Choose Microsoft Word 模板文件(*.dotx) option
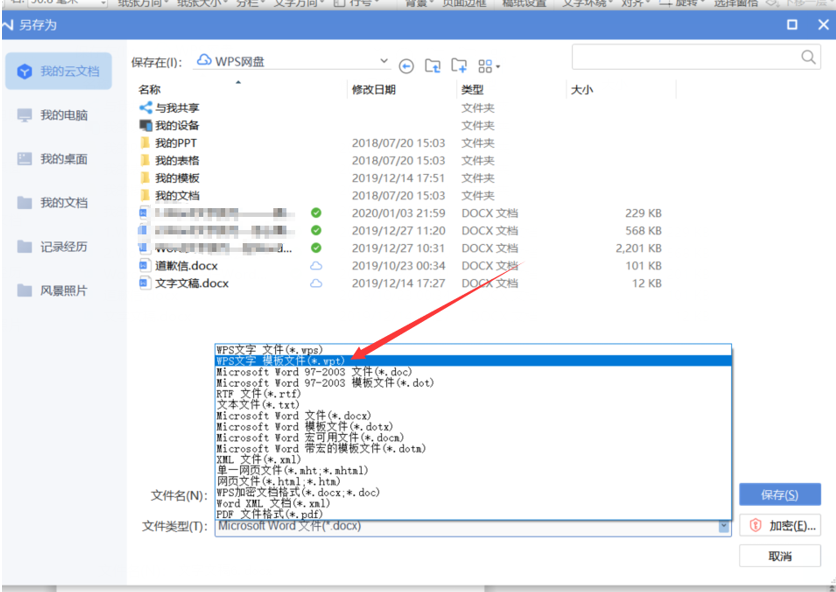 point(473,427)
